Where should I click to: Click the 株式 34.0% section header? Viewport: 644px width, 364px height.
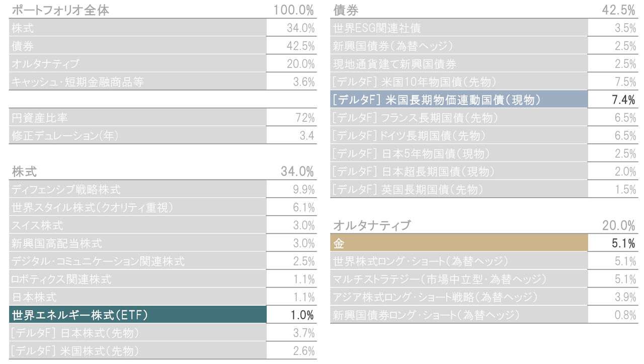(x=163, y=171)
